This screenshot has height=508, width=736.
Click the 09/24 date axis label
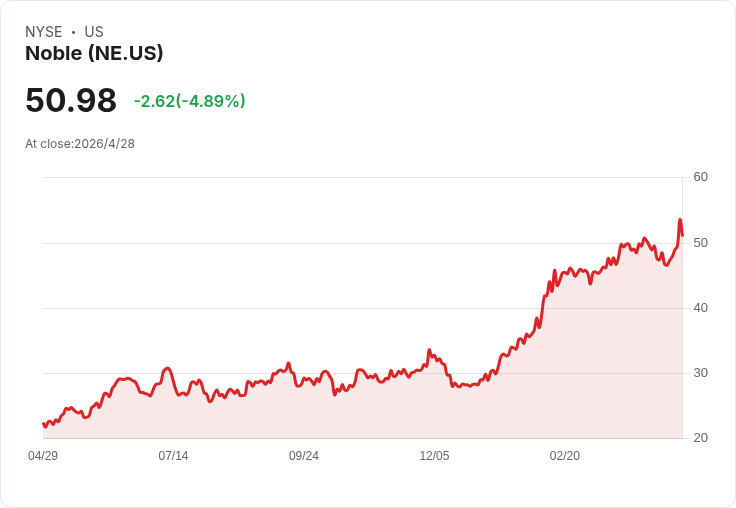click(x=304, y=456)
